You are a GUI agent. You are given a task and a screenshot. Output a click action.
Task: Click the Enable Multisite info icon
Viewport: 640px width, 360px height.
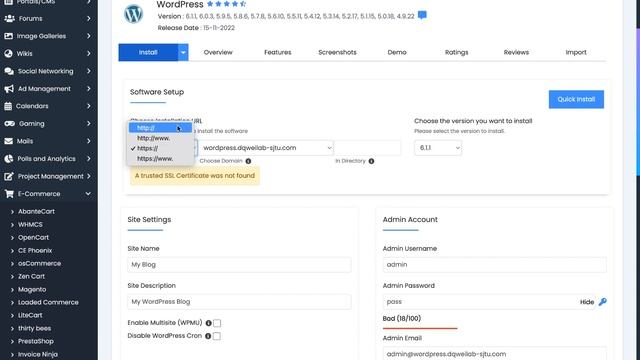click(209, 323)
